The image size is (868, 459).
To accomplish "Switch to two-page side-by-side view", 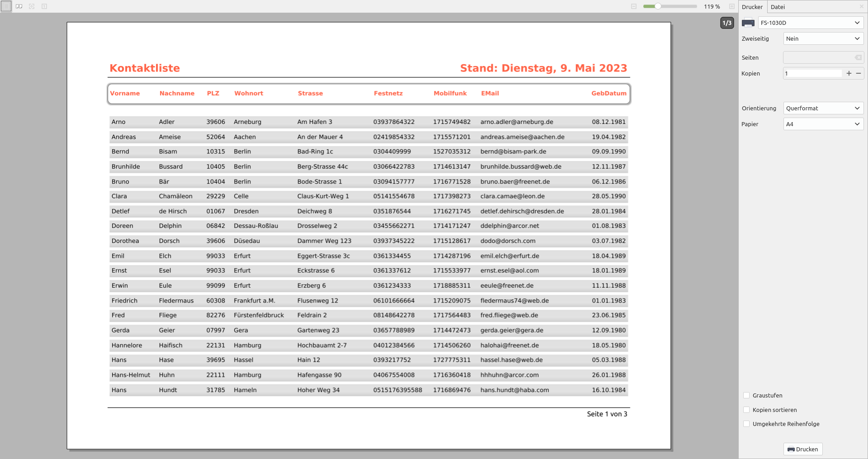I will point(19,6).
